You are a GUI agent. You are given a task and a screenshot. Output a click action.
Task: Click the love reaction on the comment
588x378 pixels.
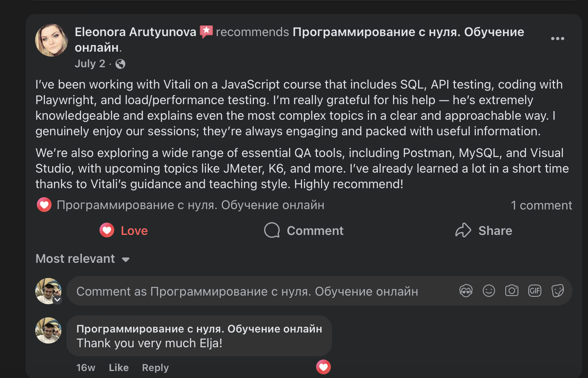(x=323, y=367)
